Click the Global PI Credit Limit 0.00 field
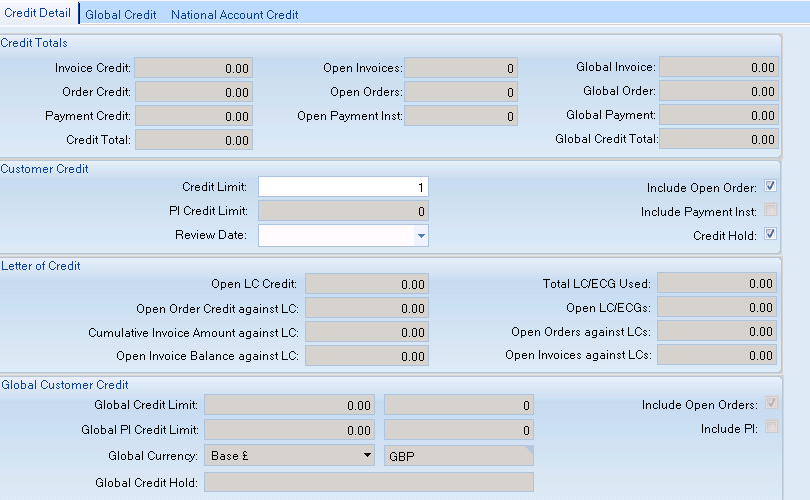Screen dimensions: 810x500 point(289,430)
